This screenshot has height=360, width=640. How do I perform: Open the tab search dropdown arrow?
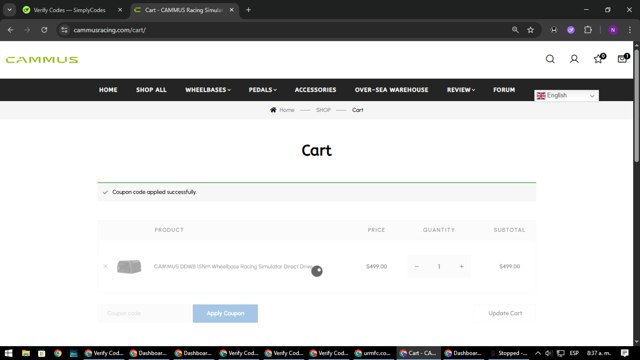[x=9, y=10]
